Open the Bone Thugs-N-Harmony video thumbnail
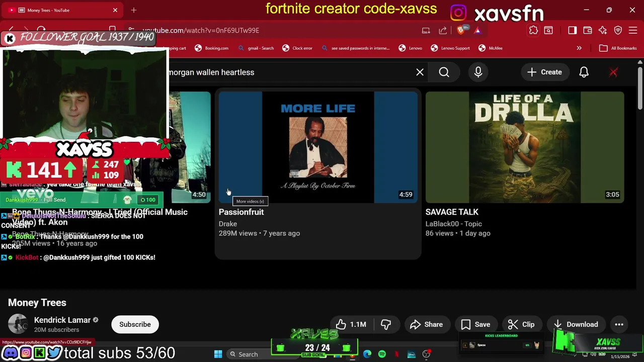Image resolution: width=644 pixels, height=362 pixels. click(190, 147)
